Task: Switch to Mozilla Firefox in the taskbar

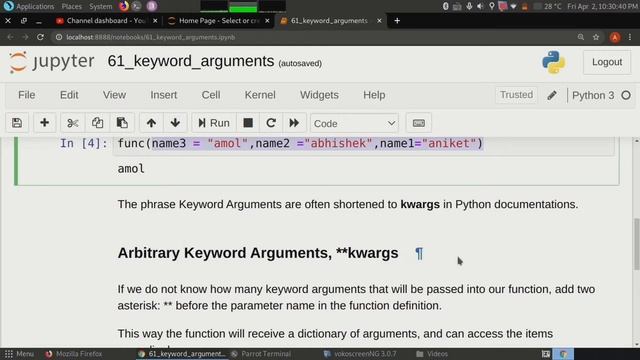Action: [x=74, y=354]
